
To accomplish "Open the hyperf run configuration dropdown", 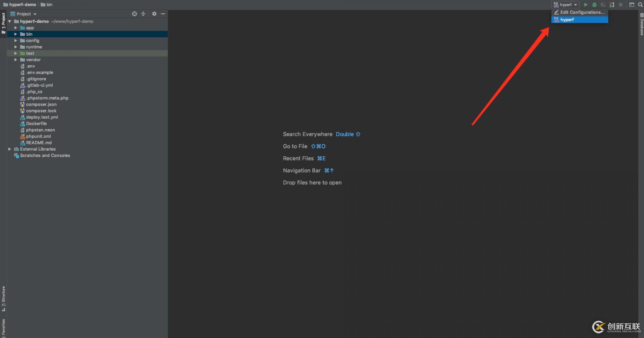I will click(565, 5).
